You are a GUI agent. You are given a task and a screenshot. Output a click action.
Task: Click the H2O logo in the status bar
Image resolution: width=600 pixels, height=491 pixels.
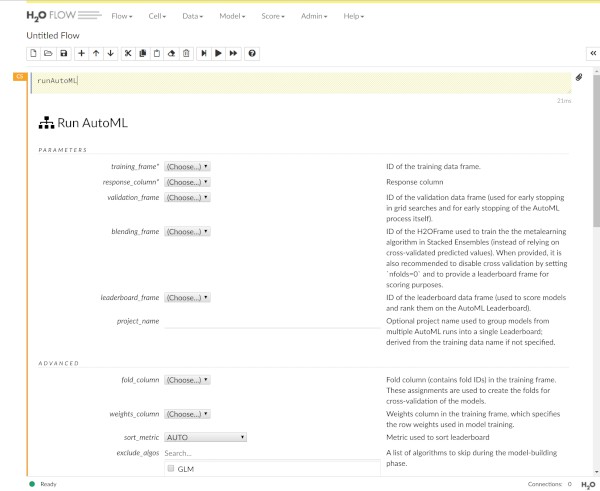coord(588,485)
